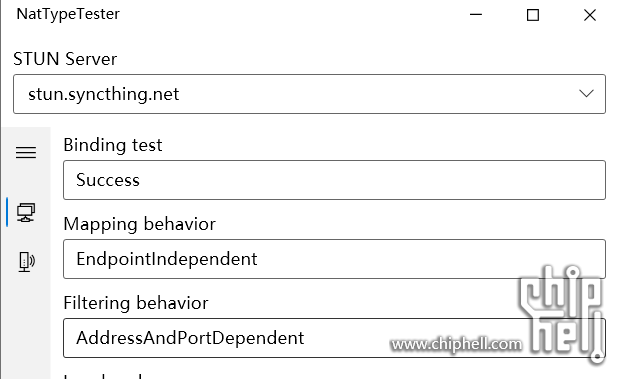Switch to the device with signal waves icon

[x=26, y=262]
